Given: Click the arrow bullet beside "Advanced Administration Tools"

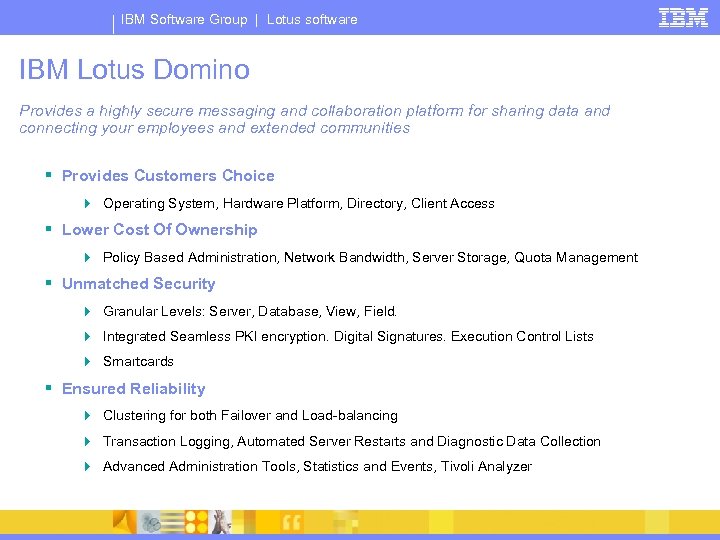Looking at the screenshot, I should [x=87, y=467].
